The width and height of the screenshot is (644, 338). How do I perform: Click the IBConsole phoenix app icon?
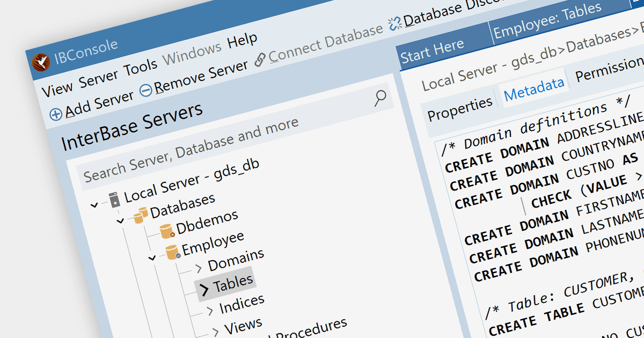41,62
